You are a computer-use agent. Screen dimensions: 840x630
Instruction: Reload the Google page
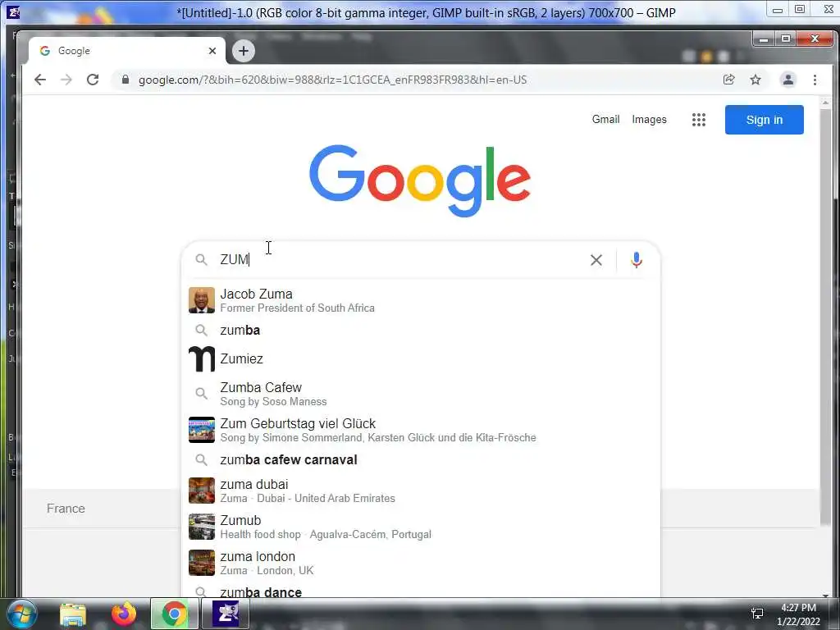93,80
